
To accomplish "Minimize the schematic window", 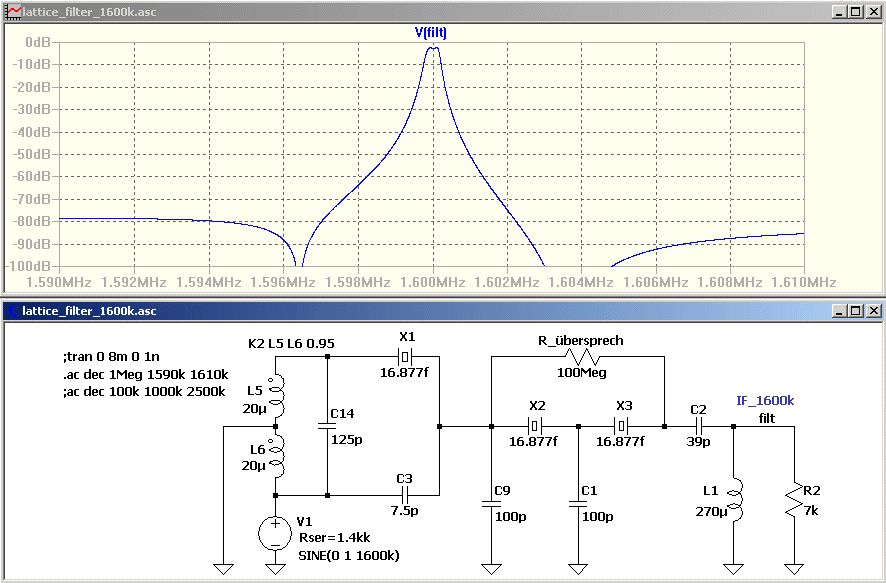I will pyautogui.click(x=840, y=310).
